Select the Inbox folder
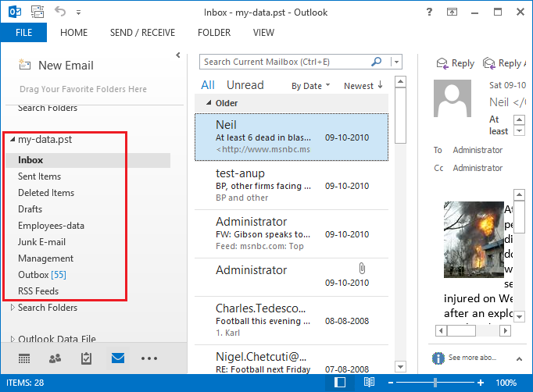Screen dimensions: 533x392 88,160
